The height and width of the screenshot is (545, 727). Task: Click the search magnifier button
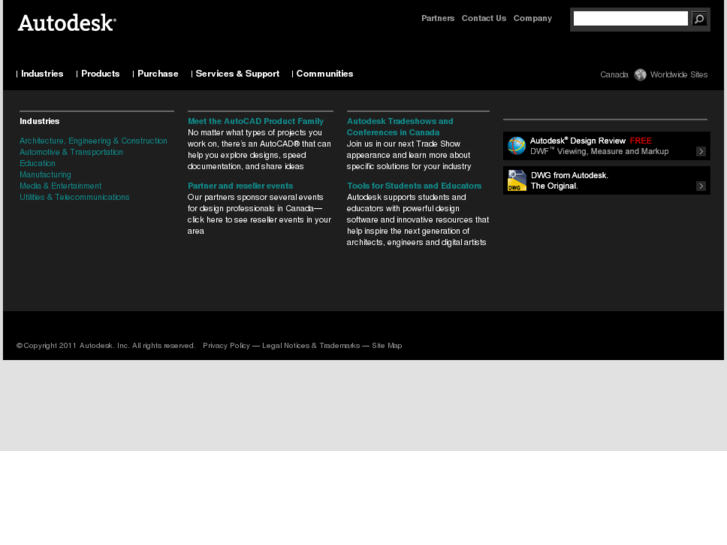click(699, 19)
